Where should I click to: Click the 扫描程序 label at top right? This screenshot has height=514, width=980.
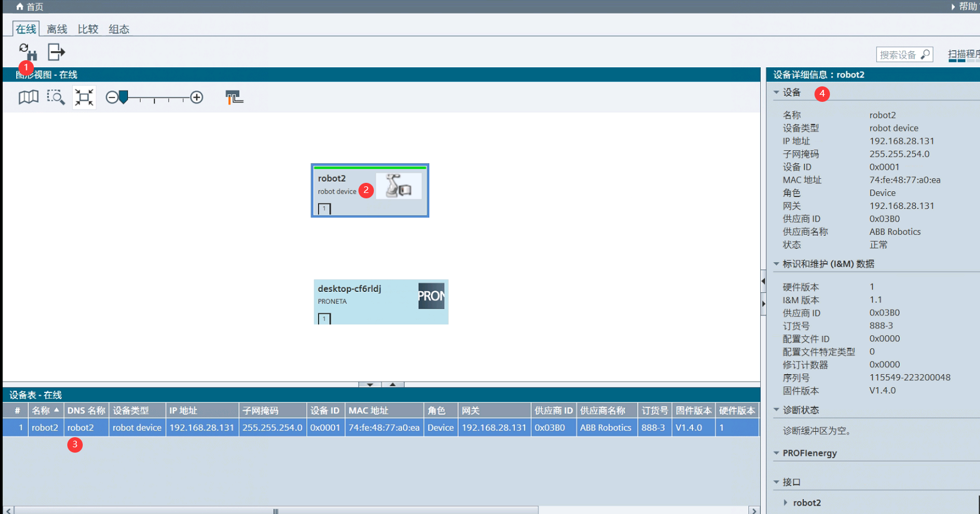coord(963,55)
